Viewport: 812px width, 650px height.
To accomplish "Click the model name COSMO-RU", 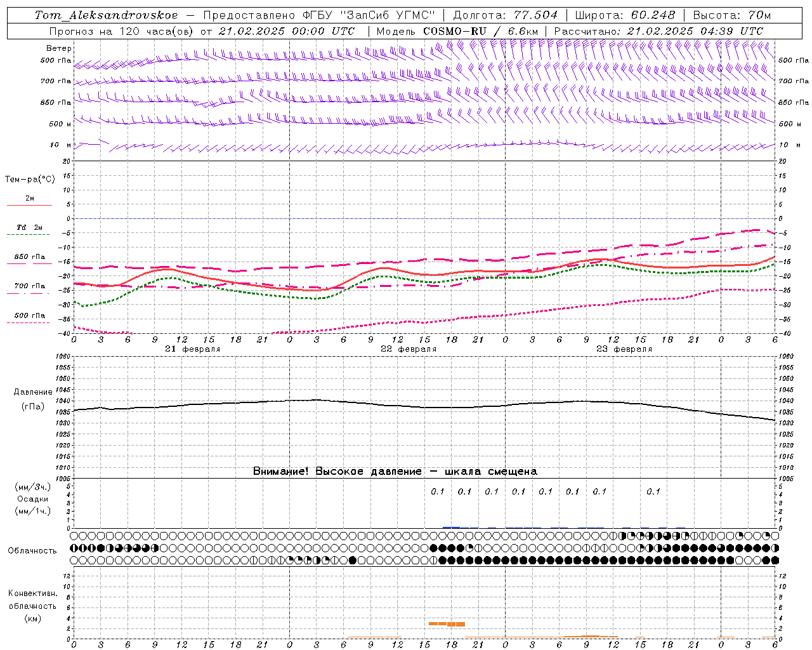I will click(455, 31).
